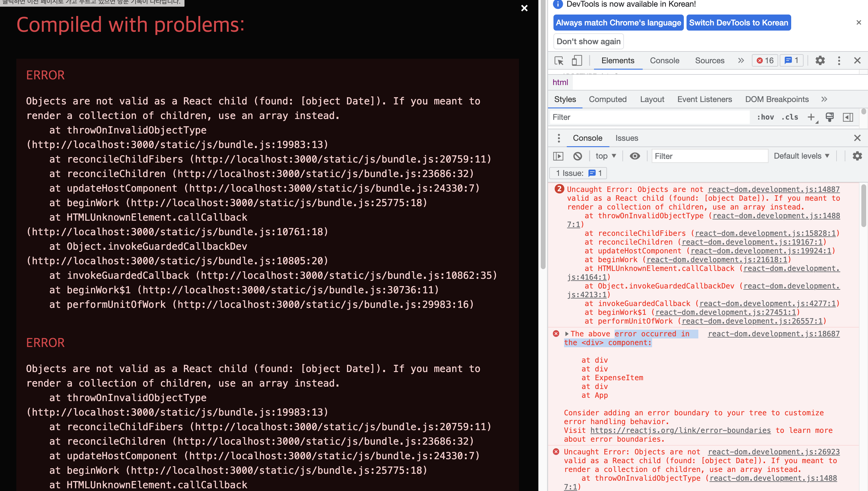Open the Default levels dropdown

coord(801,156)
